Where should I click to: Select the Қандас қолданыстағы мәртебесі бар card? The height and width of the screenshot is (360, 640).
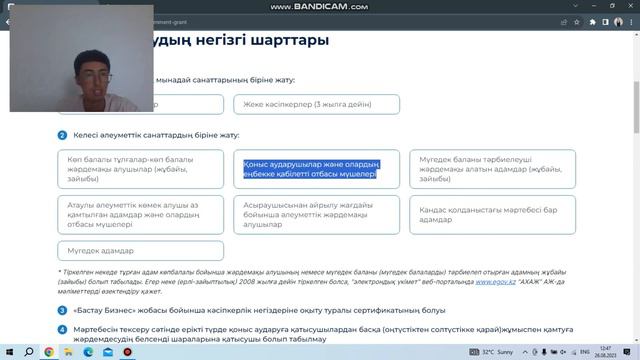point(492,215)
